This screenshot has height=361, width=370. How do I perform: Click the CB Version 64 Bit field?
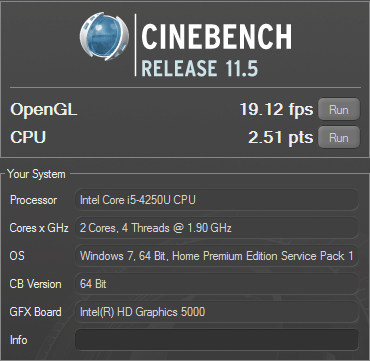217,284
